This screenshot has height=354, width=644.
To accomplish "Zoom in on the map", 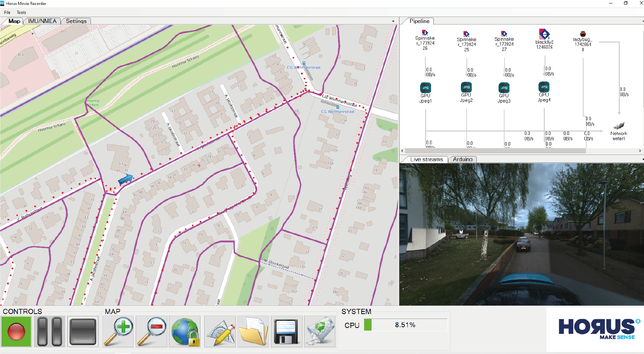I will click(118, 331).
